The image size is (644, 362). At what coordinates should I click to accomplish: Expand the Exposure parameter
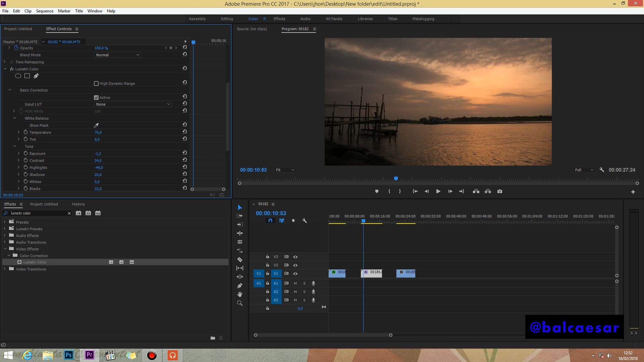19,154
